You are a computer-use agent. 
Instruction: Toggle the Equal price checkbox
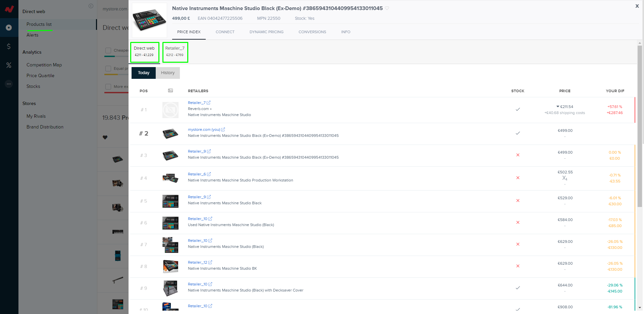tap(108, 68)
